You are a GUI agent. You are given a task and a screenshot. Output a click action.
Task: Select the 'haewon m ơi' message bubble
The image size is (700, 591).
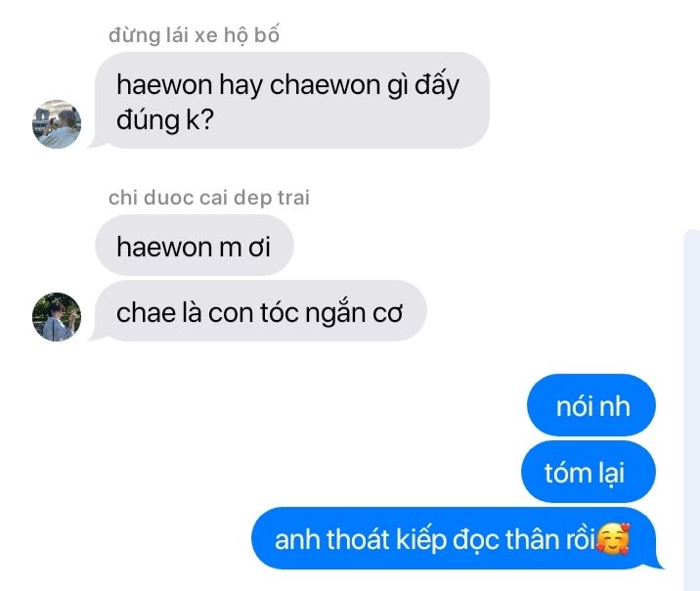pos(195,246)
